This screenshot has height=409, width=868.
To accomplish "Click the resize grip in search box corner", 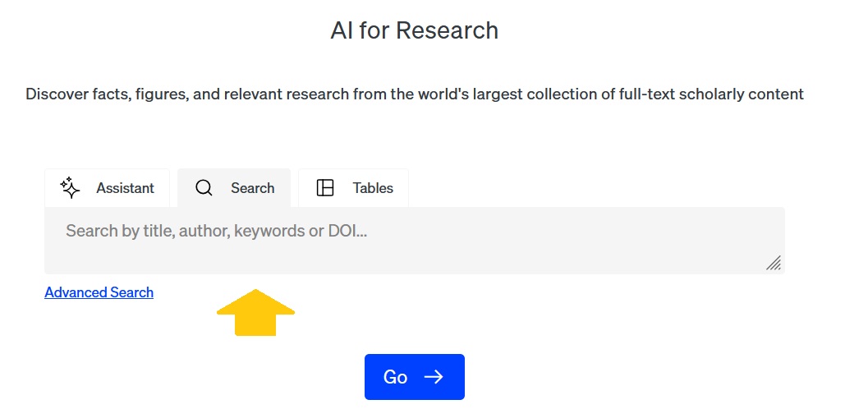I will coord(774,263).
